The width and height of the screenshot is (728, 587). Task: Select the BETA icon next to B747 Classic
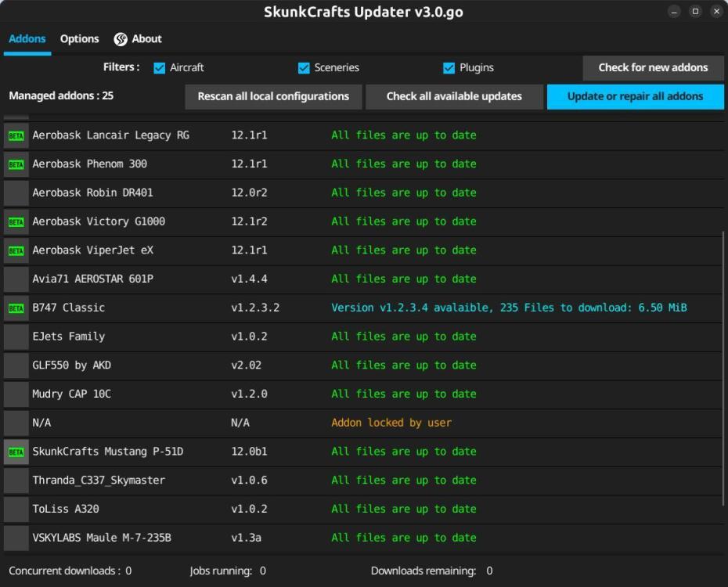(x=16, y=308)
